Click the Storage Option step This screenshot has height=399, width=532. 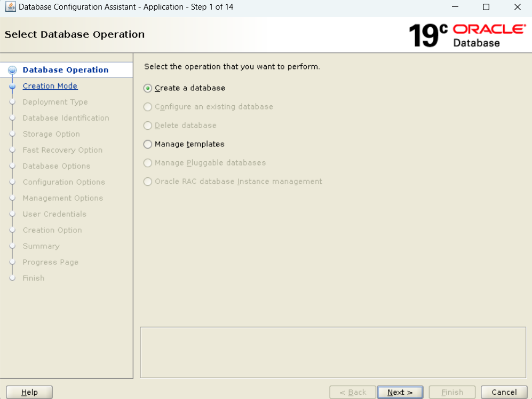point(51,134)
